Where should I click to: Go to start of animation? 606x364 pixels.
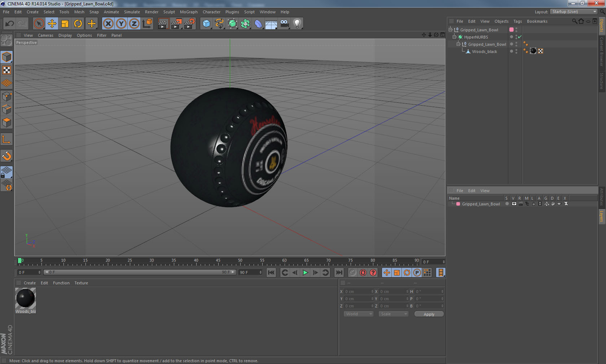coord(271,272)
